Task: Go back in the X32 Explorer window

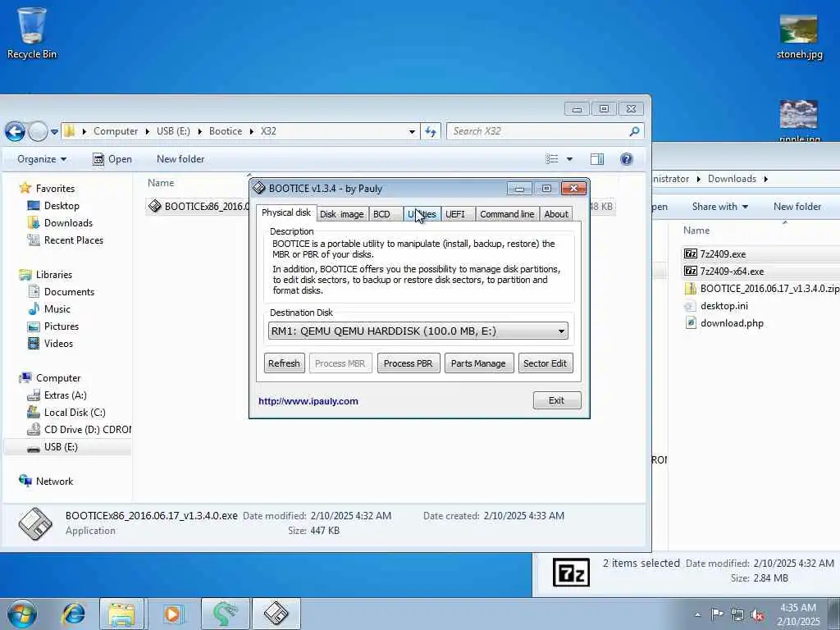Action: tap(15, 131)
